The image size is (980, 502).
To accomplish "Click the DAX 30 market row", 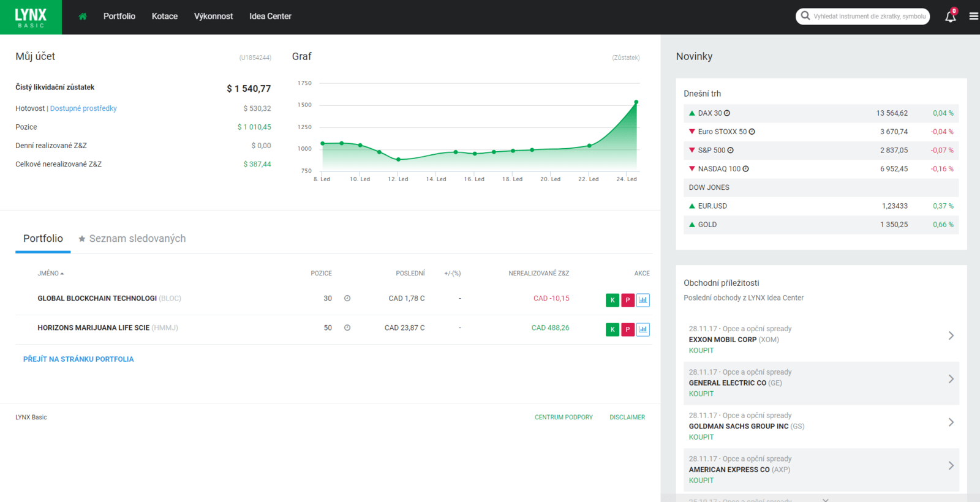I will [x=821, y=113].
